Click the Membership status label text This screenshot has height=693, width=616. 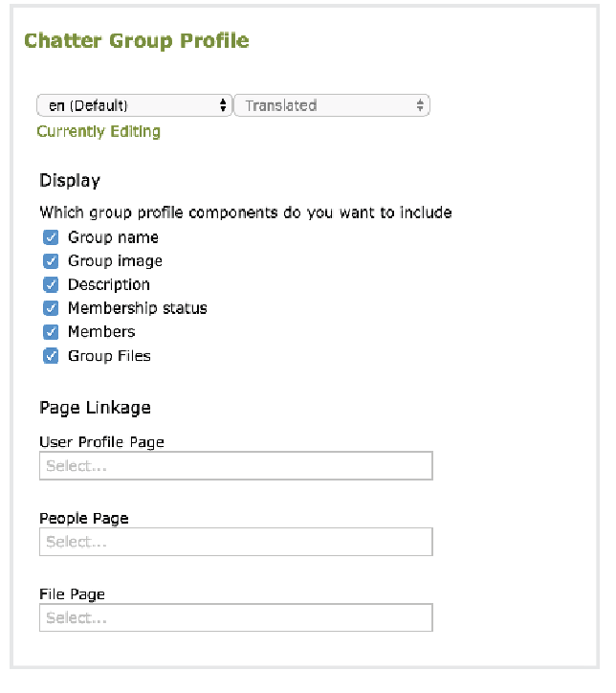coord(137,308)
